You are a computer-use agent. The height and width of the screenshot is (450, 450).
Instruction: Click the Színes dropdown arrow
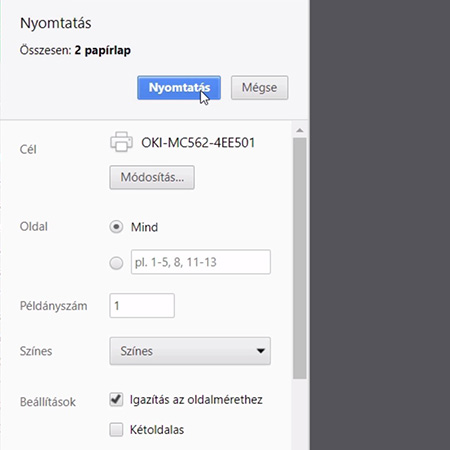(261, 351)
